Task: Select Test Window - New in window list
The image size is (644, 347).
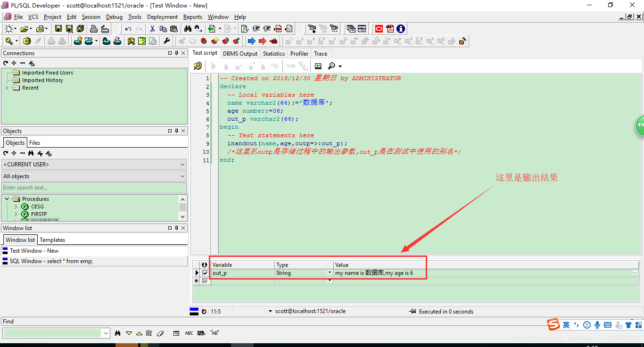Action: click(x=34, y=251)
